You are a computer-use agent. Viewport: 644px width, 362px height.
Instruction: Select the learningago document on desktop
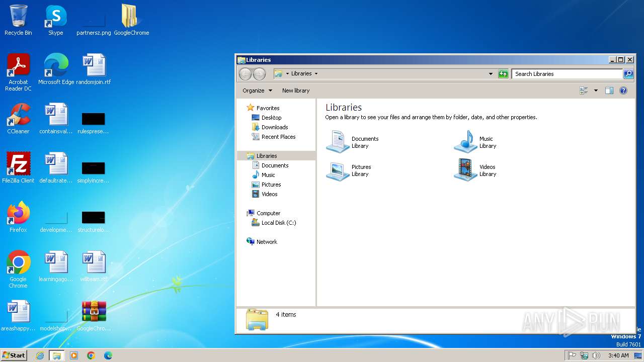point(56,266)
